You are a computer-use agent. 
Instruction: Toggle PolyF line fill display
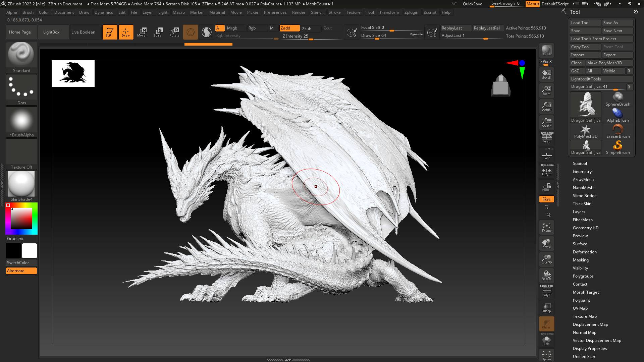coord(546,292)
